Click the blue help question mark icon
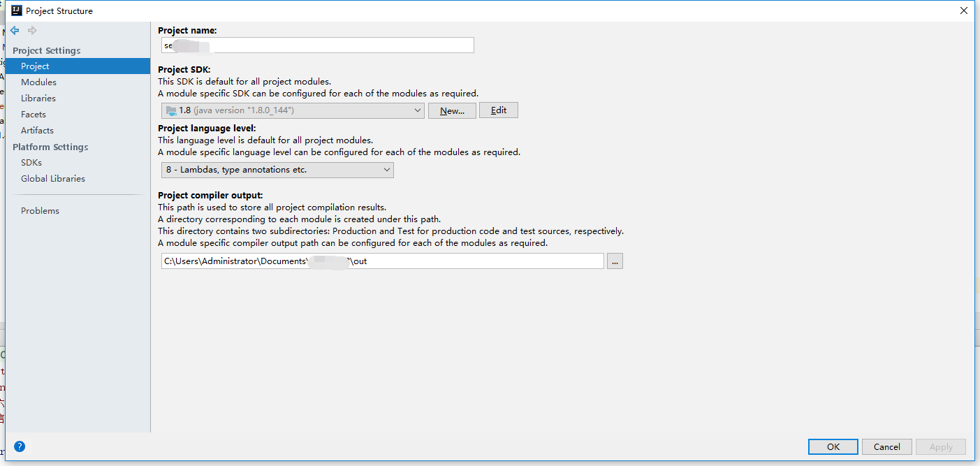 20,446
